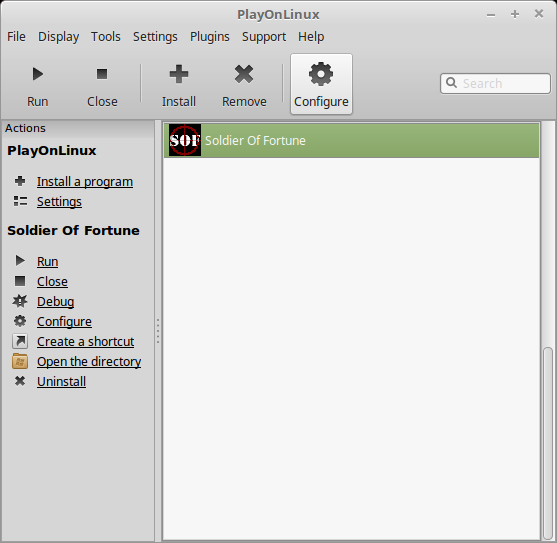The height and width of the screenshot is (543, 557).
Task: Click the Remove X icon in toolbar
Action: click(244, 74)
